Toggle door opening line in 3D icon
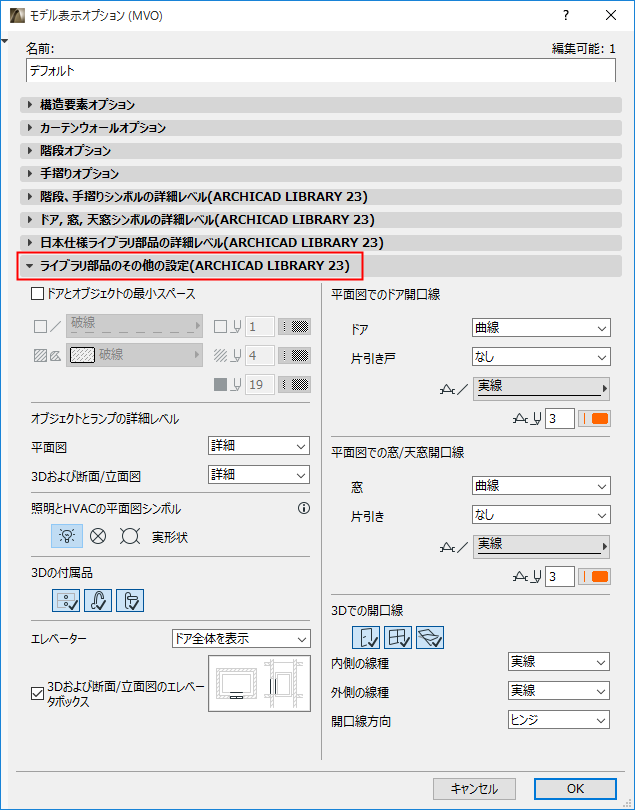Screen dimensions: 635x810 click(366, 637)
